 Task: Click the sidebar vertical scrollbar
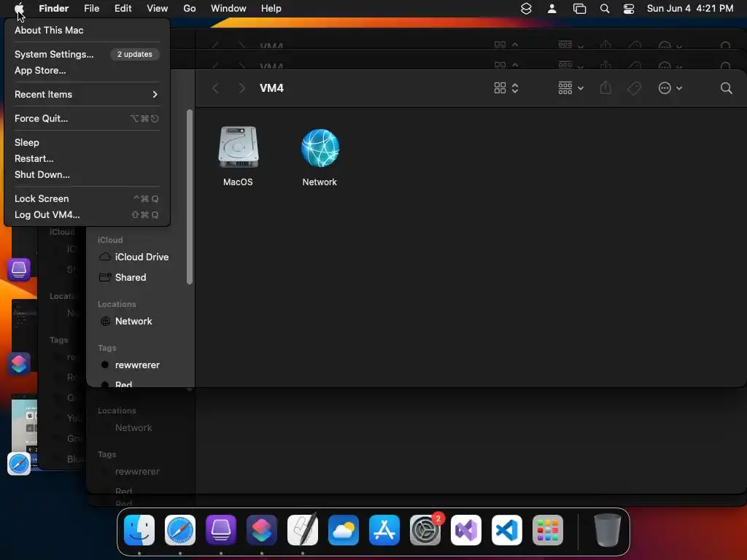190,197
